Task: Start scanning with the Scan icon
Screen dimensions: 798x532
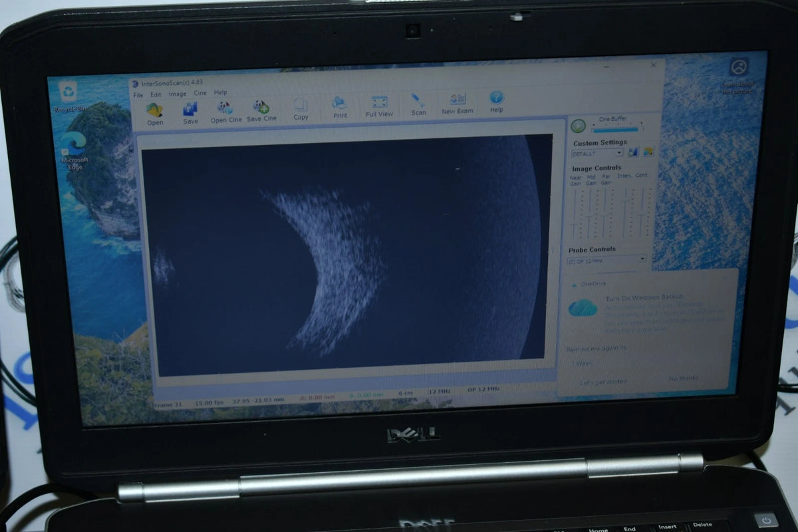Action: coord(418,104)
